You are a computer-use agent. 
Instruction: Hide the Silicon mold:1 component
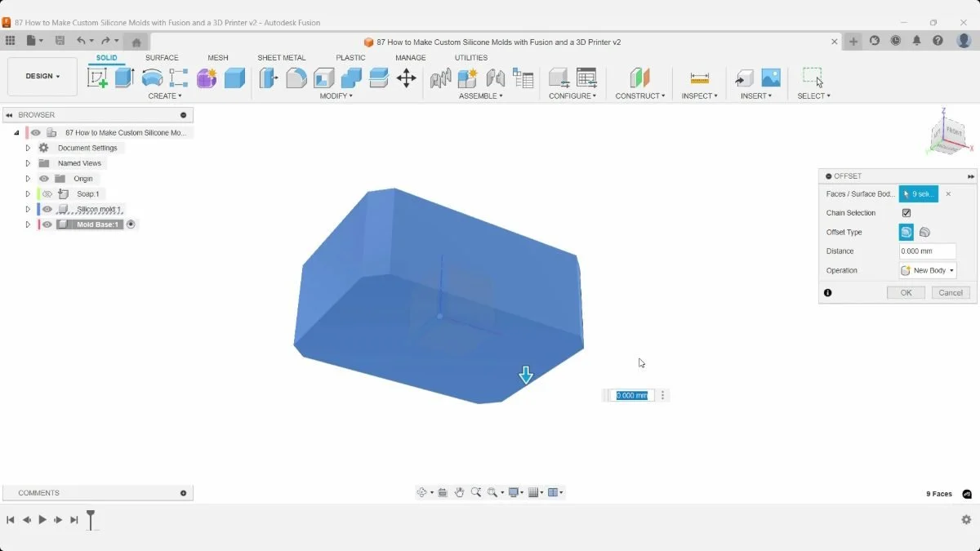[47, 209]
